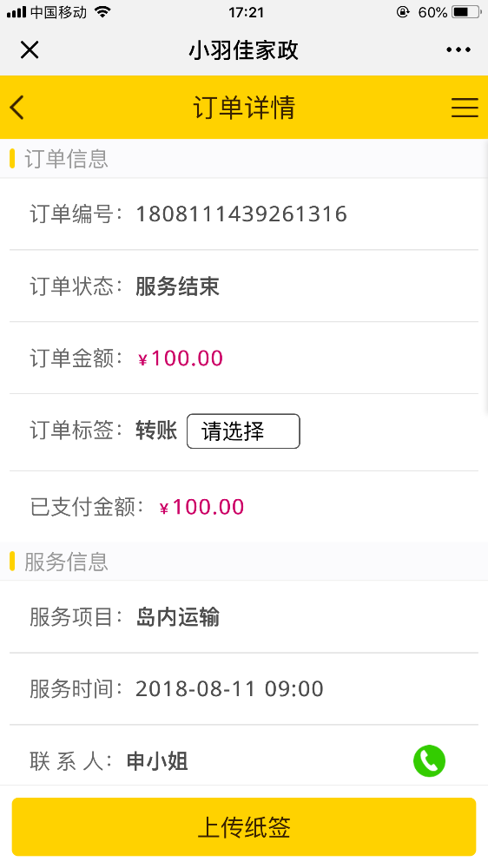
Task: Tap the cellular signal bars icon
Action: click(16, 11)
